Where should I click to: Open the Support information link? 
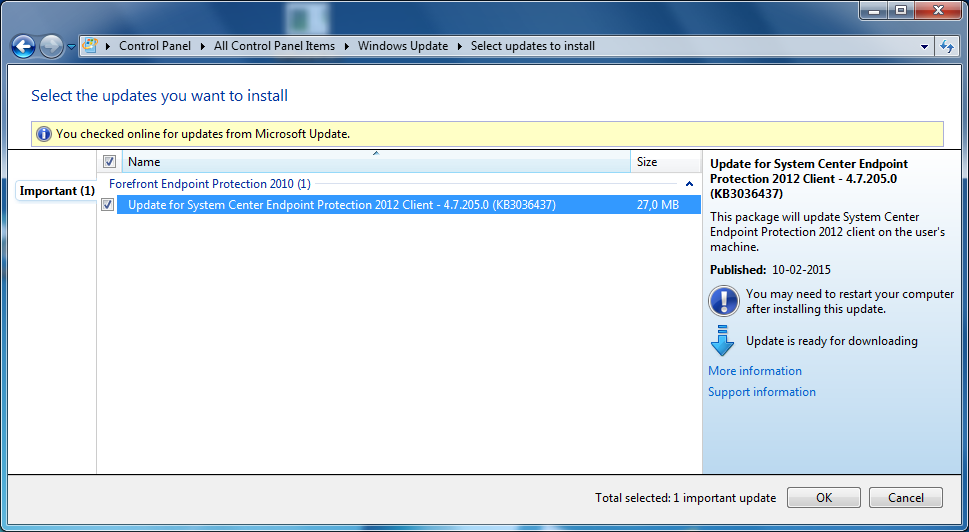tap(761, 392)
